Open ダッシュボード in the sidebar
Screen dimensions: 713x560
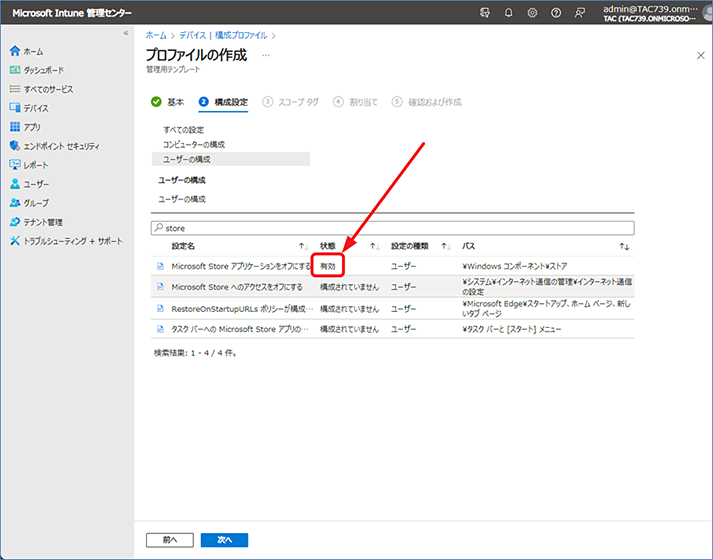point(37,70)
